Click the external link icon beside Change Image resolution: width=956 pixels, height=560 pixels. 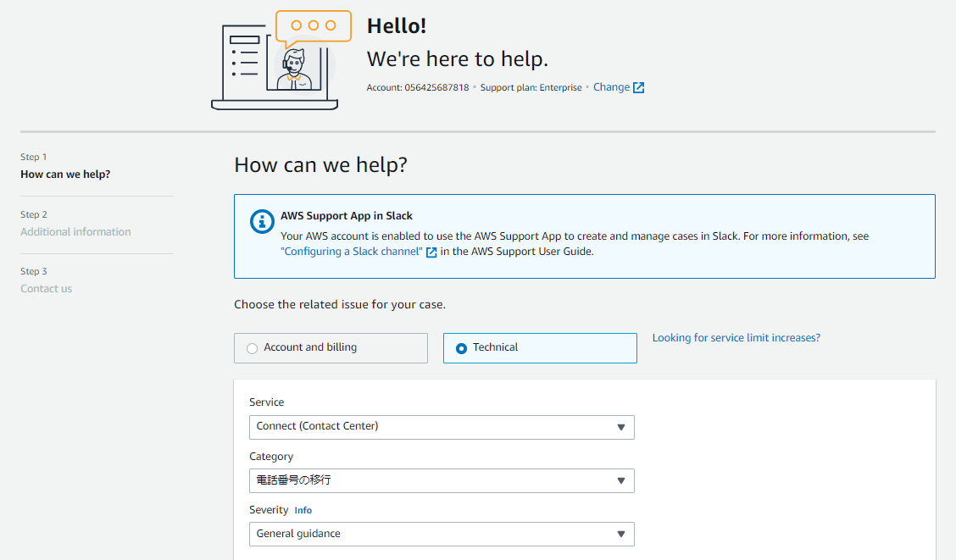pos(638,88)
